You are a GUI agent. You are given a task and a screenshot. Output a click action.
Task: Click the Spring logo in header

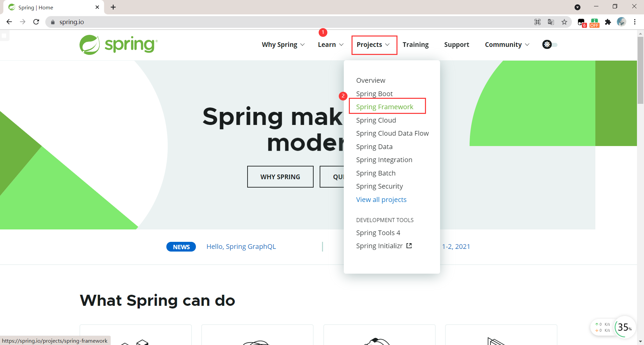118,45
